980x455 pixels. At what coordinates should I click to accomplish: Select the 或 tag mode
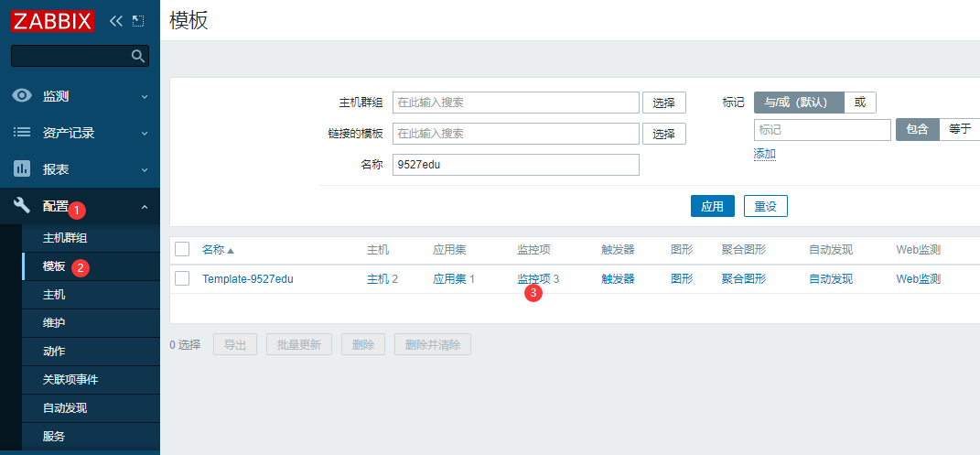point(860,103)
